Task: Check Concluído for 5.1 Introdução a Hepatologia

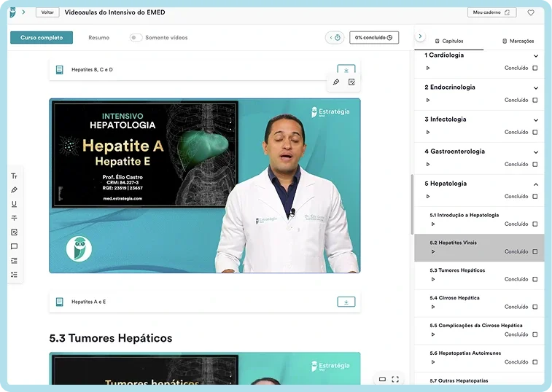Action: pyautogui.click(x=535, y=224)
